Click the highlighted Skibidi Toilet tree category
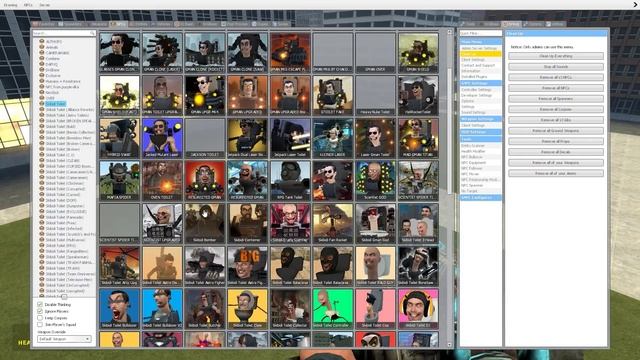The height and width of the screenshot is (360, 640). (55, 104)
